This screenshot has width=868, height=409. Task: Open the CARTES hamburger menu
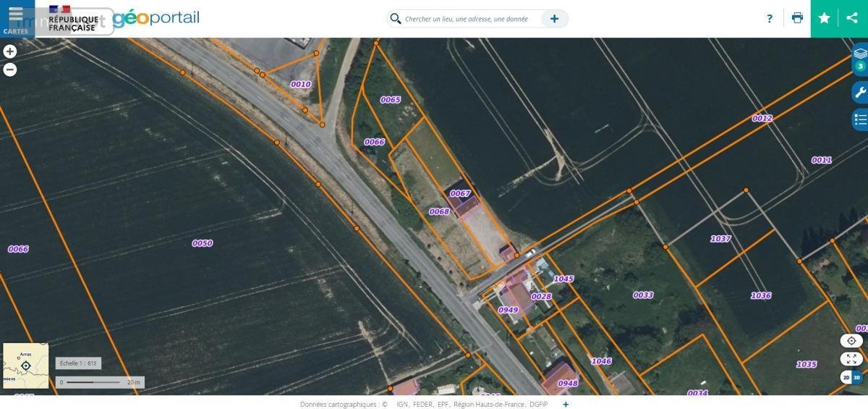tap(16, 18)
